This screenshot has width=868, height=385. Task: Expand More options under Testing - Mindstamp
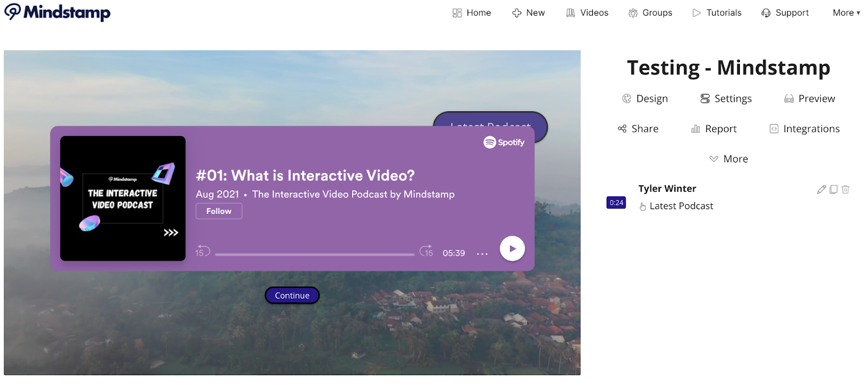coord(729,159)
